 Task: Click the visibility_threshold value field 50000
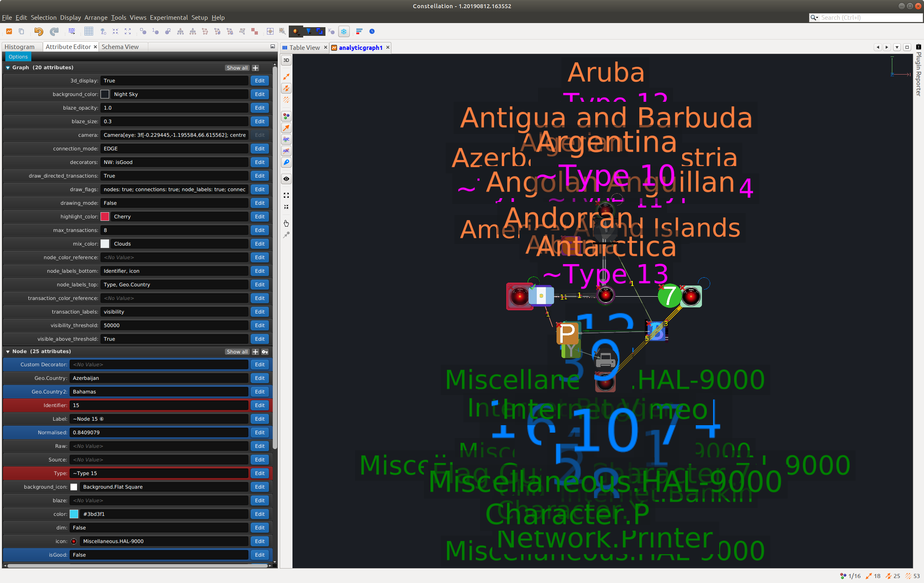174,325
